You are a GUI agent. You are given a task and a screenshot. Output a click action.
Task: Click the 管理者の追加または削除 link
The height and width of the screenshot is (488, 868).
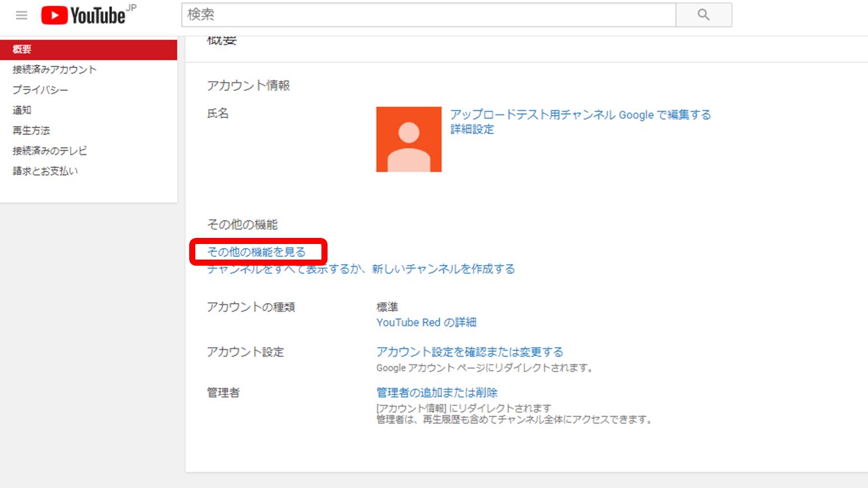tap(437, 392)
